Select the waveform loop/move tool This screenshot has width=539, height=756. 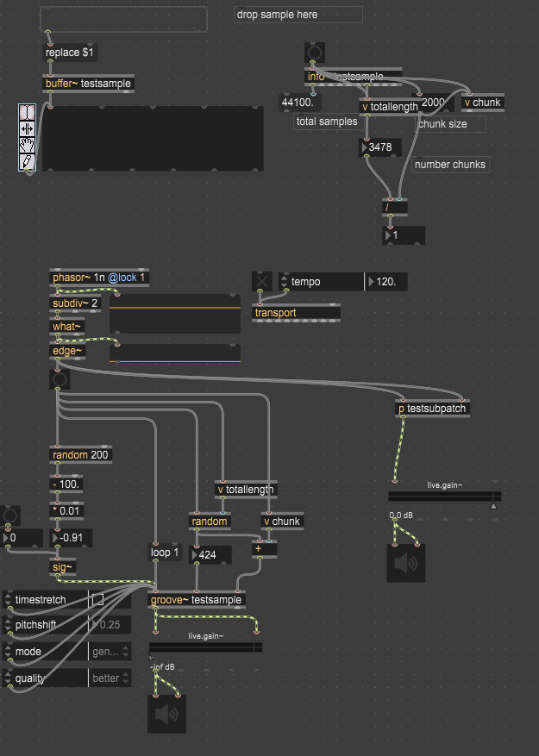(27, 128)
